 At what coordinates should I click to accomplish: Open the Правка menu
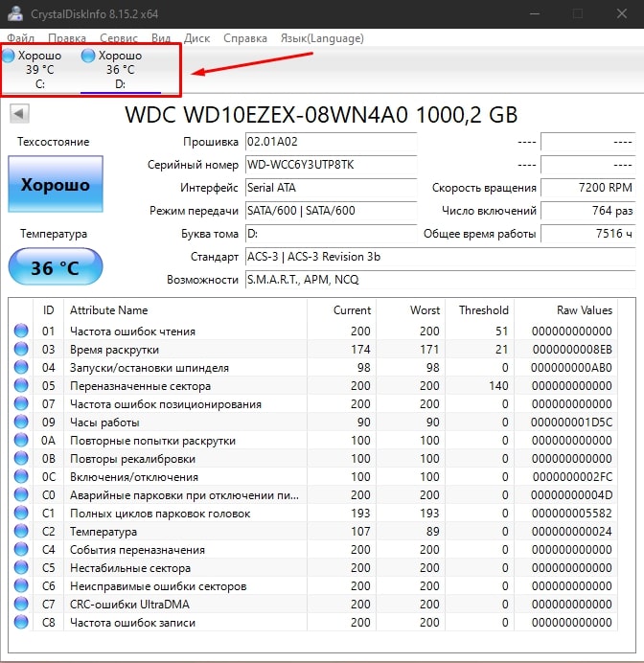click(x=67, y=38)
